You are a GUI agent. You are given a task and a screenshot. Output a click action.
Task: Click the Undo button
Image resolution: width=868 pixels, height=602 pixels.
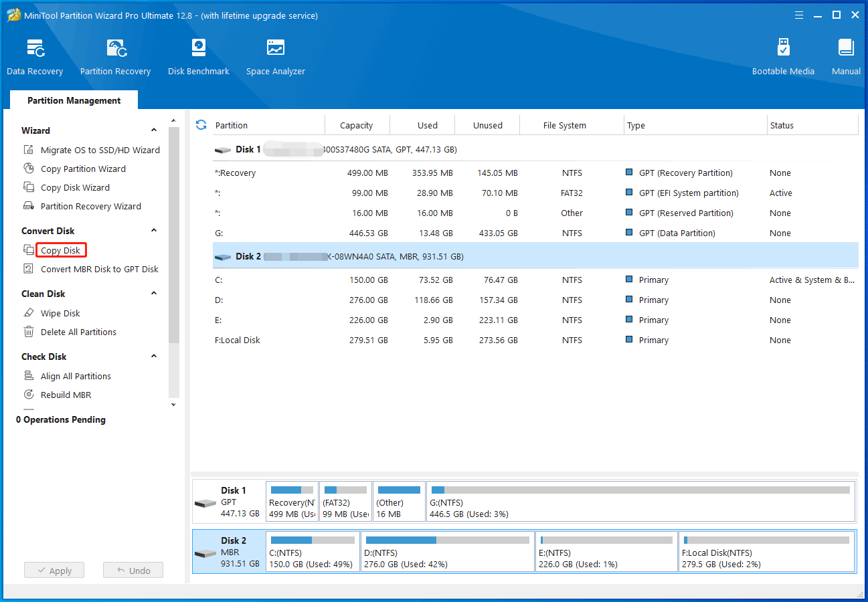[133, 571]
